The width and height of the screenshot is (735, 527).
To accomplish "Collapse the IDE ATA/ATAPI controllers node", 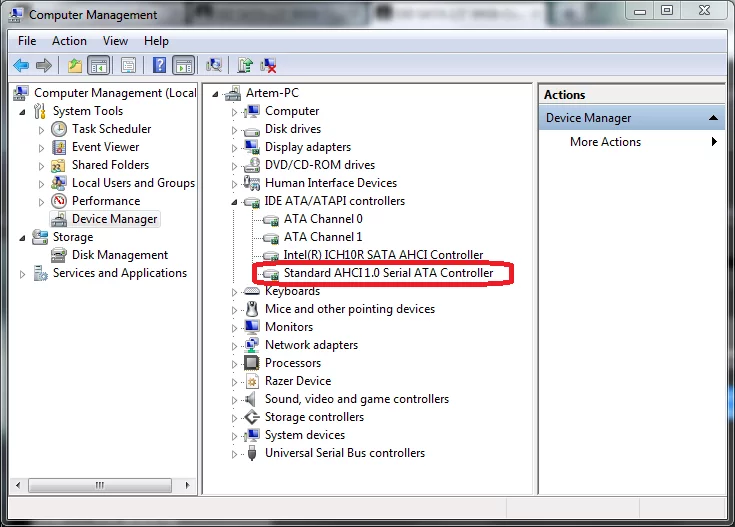I will coord(234,202).
